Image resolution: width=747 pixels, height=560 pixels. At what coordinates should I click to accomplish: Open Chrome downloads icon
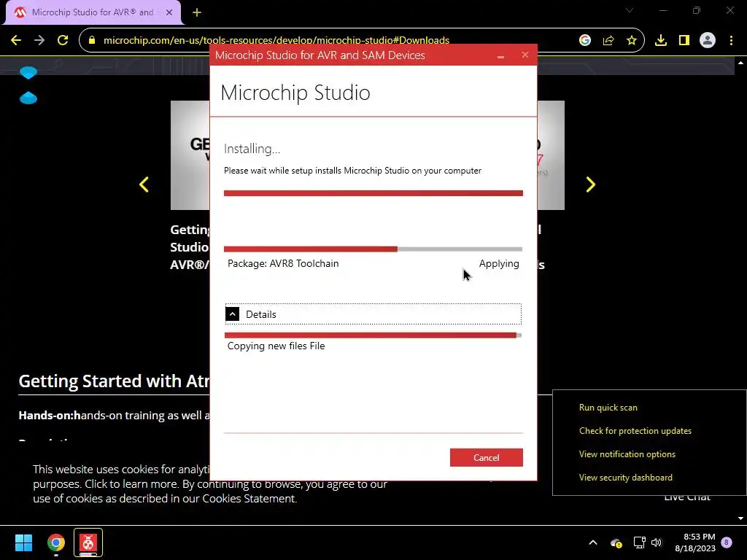pos(661,41)
